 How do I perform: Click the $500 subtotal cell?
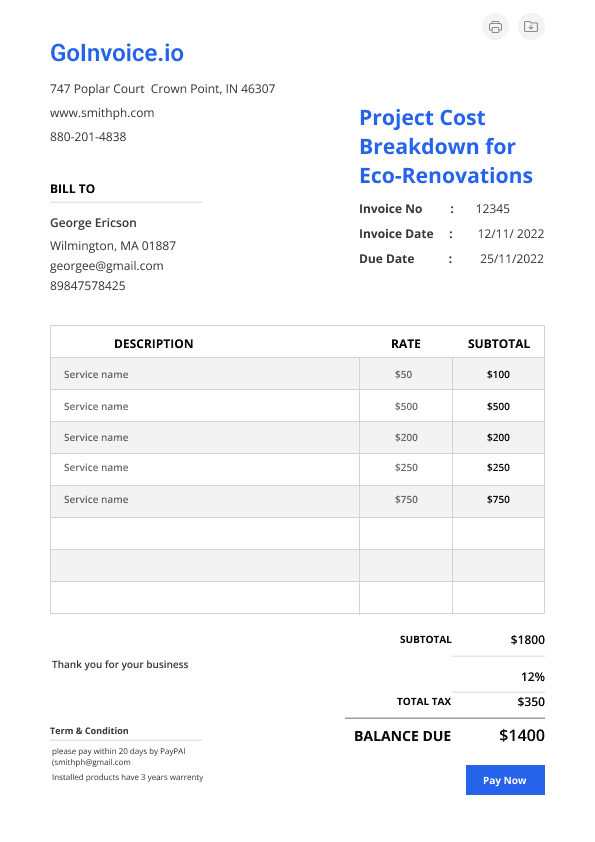[498, 407]
